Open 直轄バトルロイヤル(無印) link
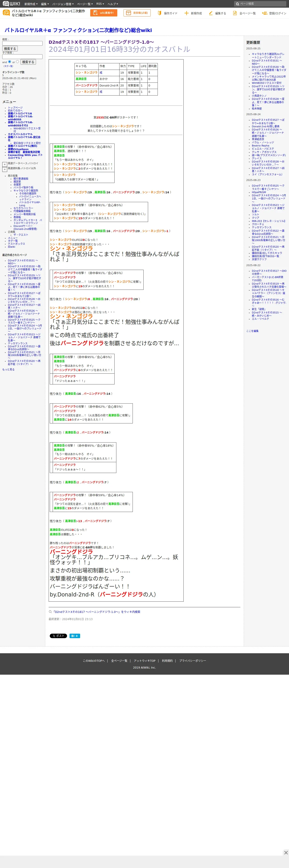 coord(23,146)
